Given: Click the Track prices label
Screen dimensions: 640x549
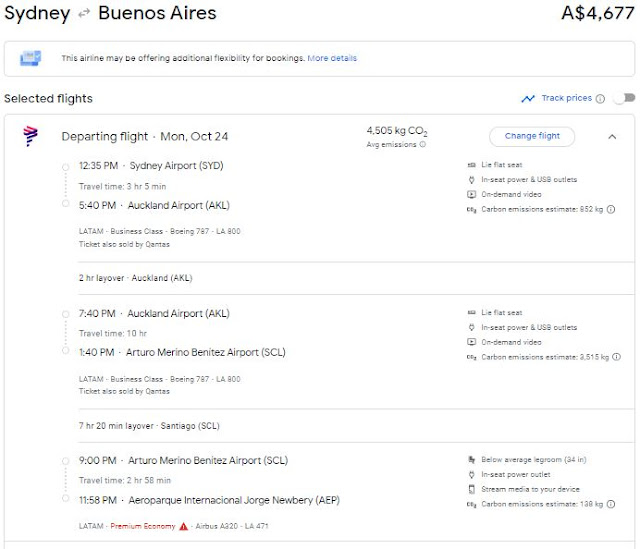Looking at the screenshot, I should [566, 98].
